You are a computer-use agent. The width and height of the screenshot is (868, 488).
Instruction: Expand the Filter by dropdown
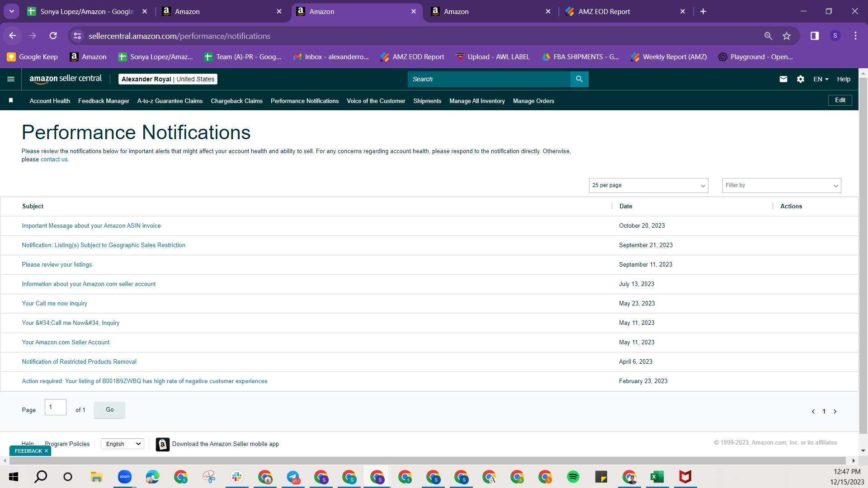coord(782,185)
